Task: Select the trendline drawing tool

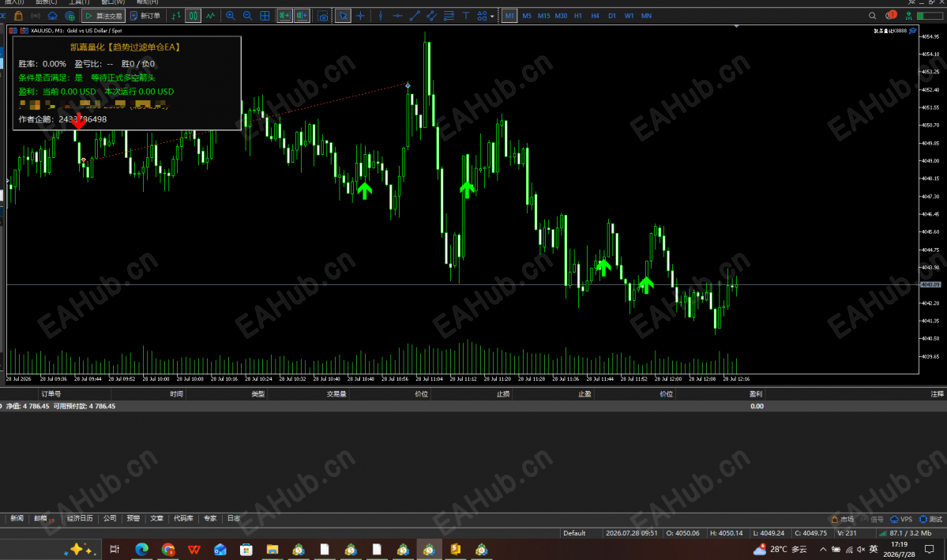Action: pos(415,16)
